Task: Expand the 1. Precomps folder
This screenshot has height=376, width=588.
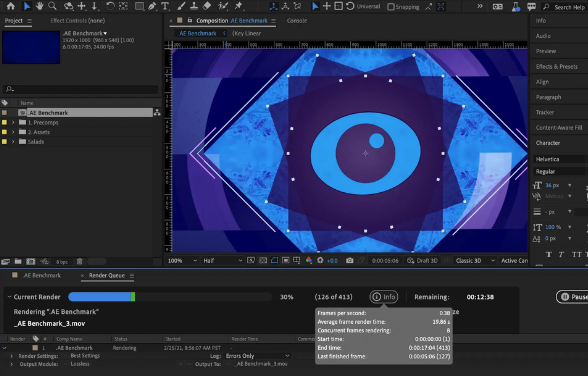Action: coord(13,122)
